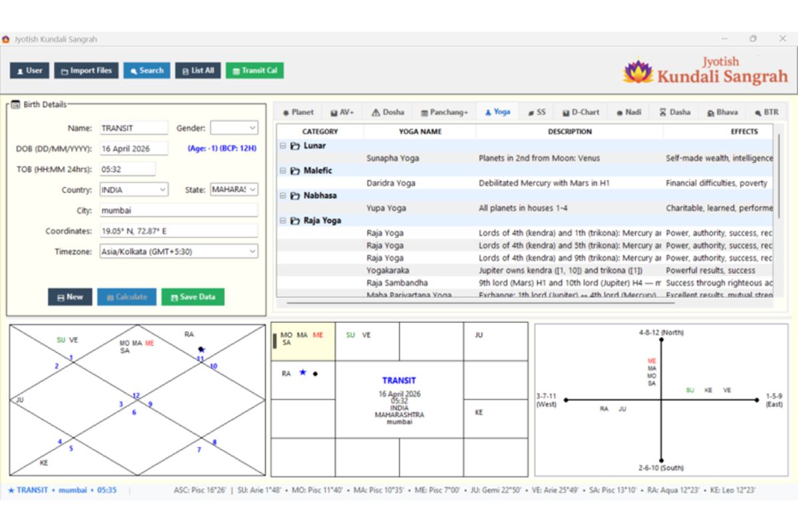Select the Yogakaraka row
Image resolution: width=798 pixels, height=532 pixels.
[x=525, y=270]
